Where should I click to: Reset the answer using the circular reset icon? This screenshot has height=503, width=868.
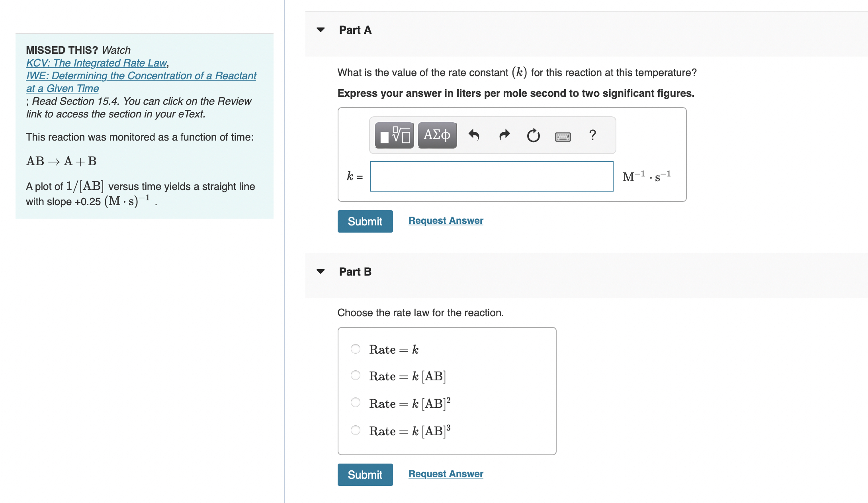pos(533,135)
